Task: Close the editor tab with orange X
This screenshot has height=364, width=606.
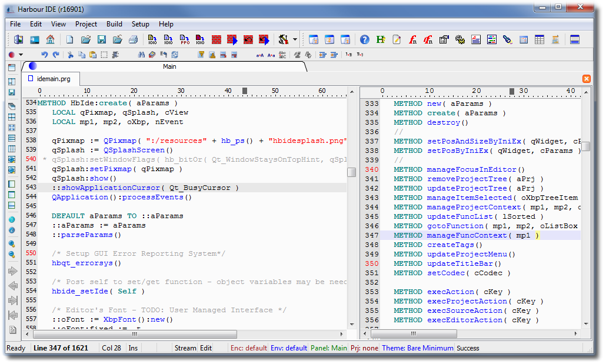Action: 586,79
